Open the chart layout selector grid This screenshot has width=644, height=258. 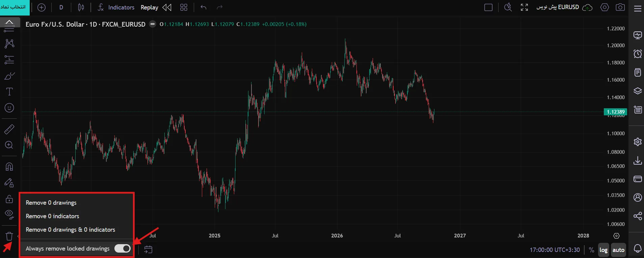coord(184,7)
